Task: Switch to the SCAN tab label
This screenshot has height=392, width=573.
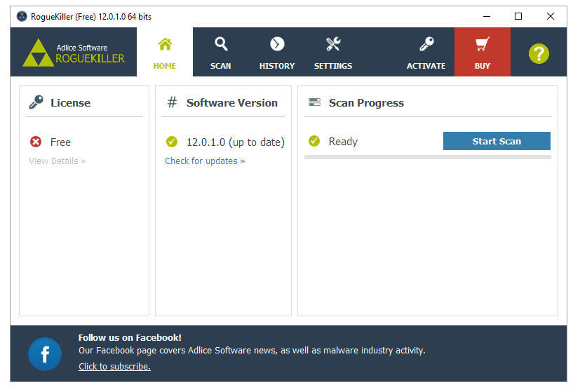Action: (221, 66)
